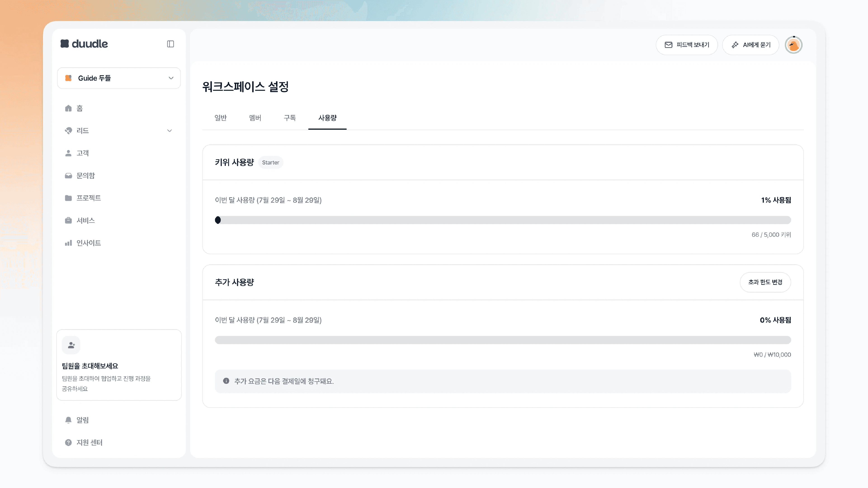The width and height of the screenshot is (868, 488).
Task: Click the 66 / 5,000 키위 value
Action: tap(771, 235)
